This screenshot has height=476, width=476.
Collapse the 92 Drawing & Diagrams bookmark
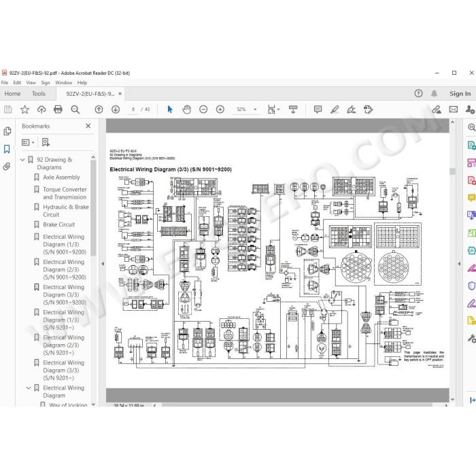tap(22, 160)
